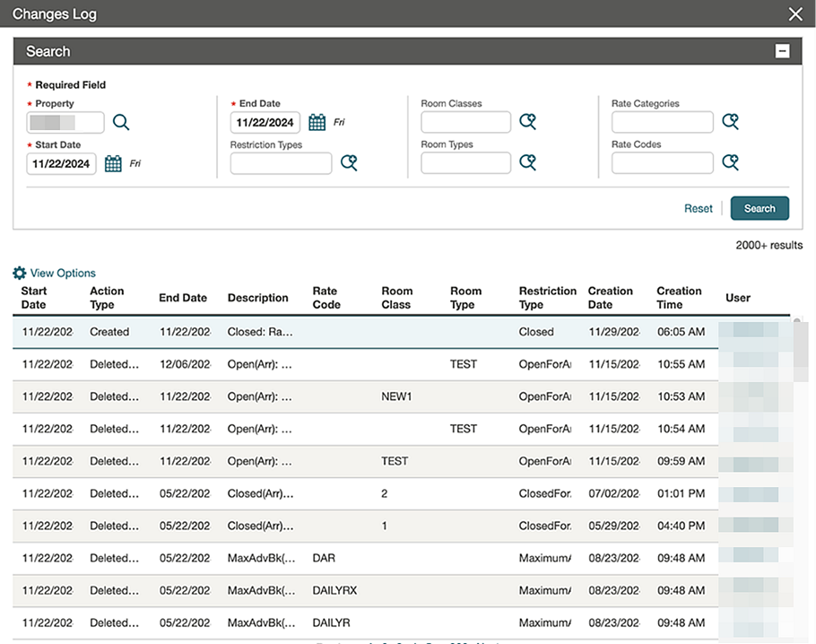
Task: Click the 05/29 creation date cell
Action: (x=614, y=526)
